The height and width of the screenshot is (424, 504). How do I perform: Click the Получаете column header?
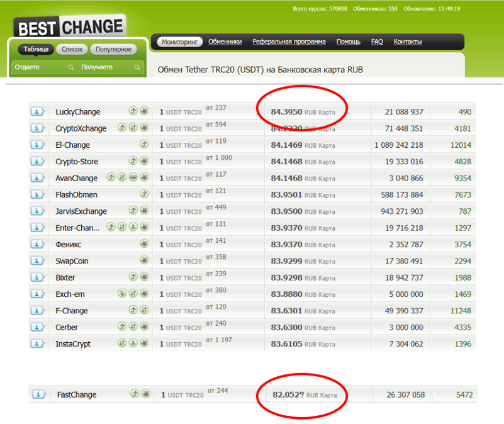tap(97, 67)
